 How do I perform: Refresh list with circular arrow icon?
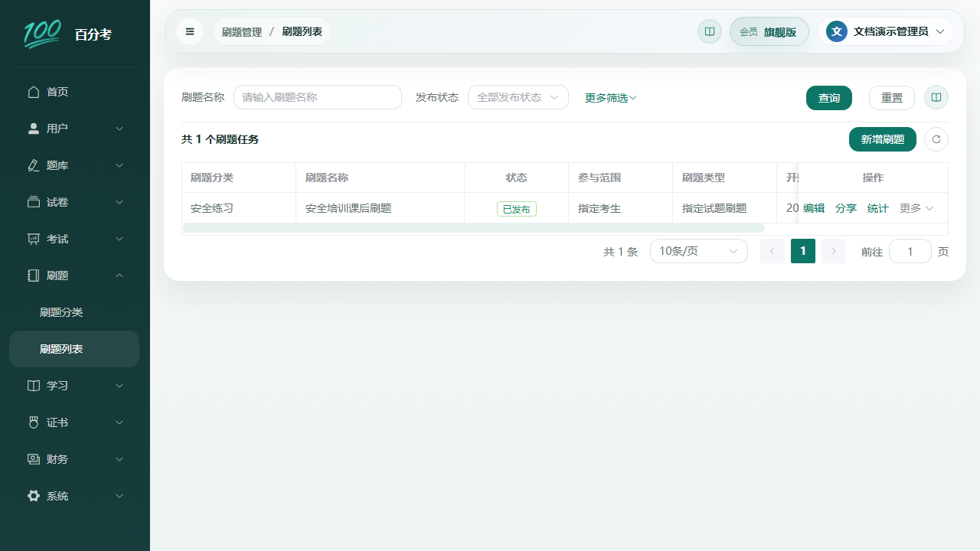936,139
